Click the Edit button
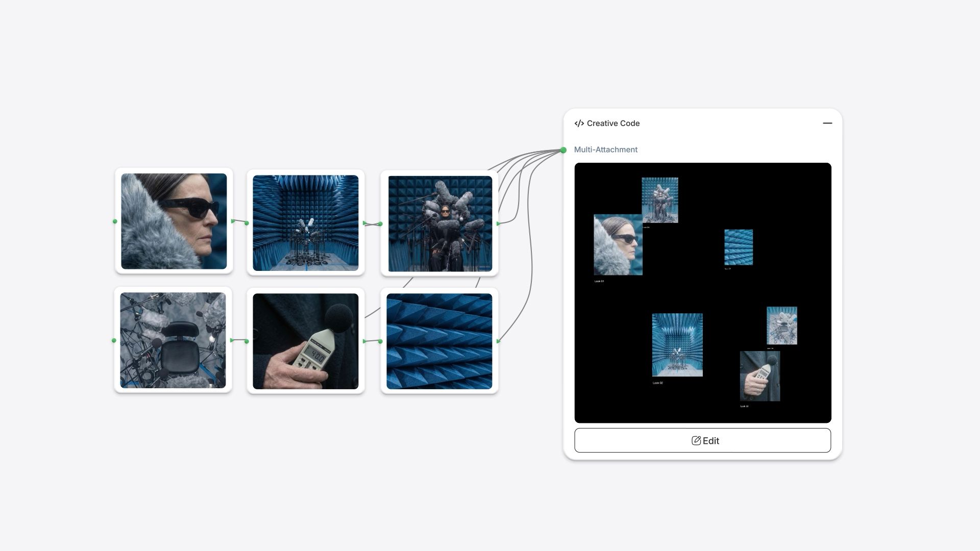This screenshot has width=980, height=551. click(702, 440)
